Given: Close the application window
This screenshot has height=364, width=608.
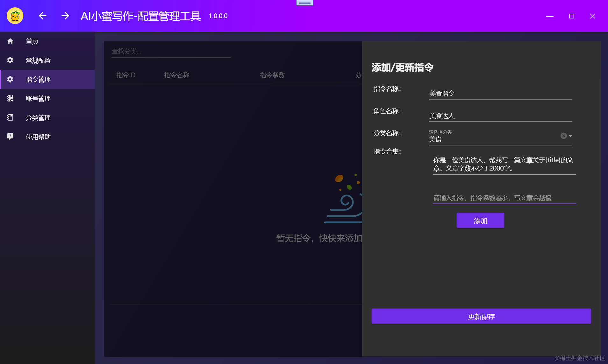Looking at the screenshot, I should [x=592, y=16].
